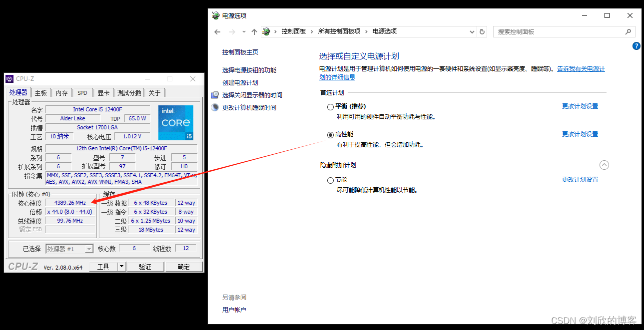This screenshot has height=330, width=644.
Task: Click the 插槽 value Socket 1700 LGA
Action: 97,127
